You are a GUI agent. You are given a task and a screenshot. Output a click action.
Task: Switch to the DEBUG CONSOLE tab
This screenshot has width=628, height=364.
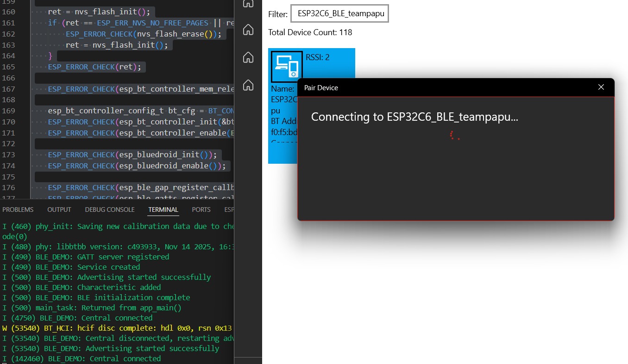pyautogui.click(x=109, y=210)
